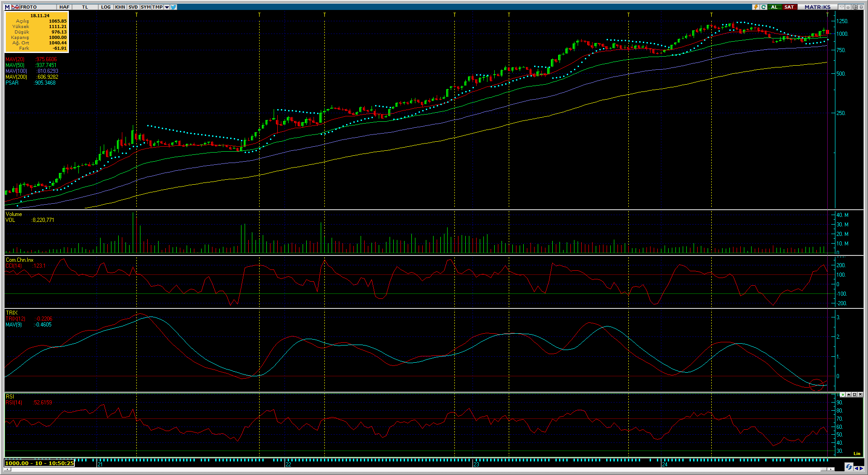Toggle the TL currency button

tap(85, 7)
